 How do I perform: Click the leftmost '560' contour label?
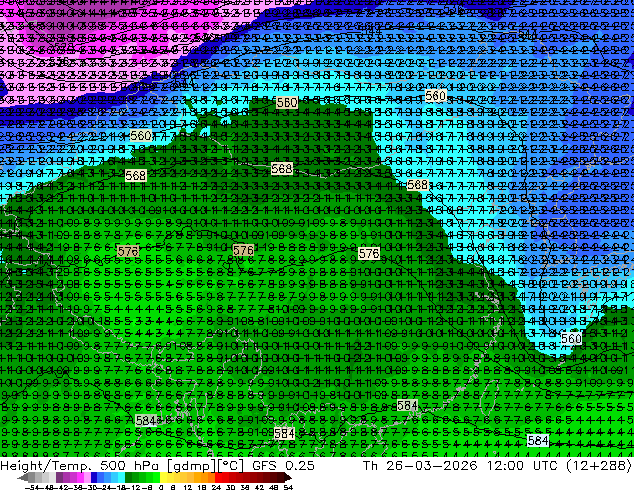point(140,135)
